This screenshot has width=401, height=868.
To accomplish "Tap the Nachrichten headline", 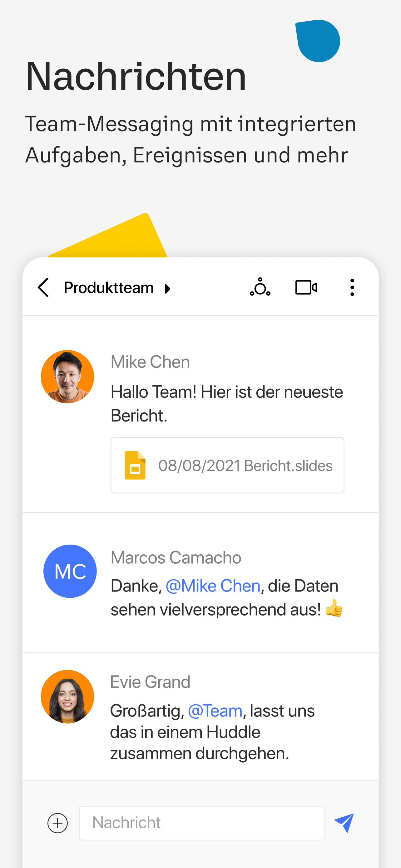I will (136, 77).
